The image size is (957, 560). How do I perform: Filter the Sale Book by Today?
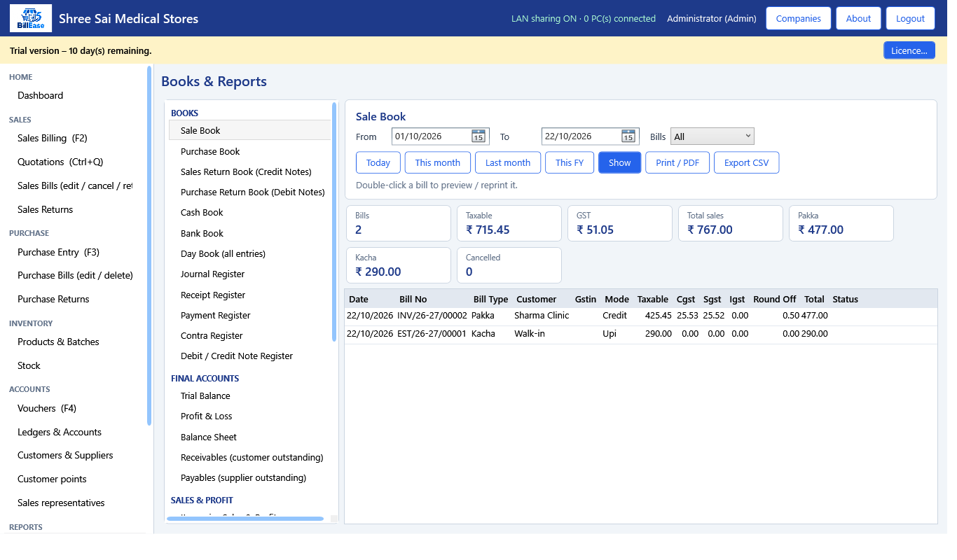pyautogui.click(x=378, y=162)
